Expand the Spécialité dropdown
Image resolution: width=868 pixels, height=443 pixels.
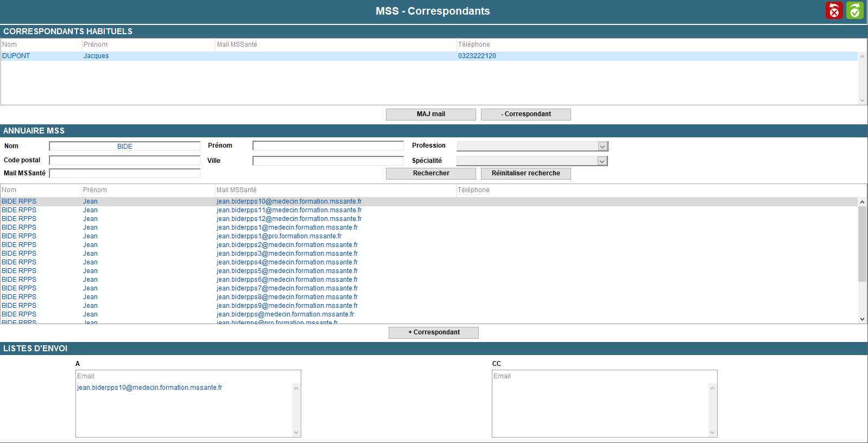pyautogui.click(x=601, y=161)
